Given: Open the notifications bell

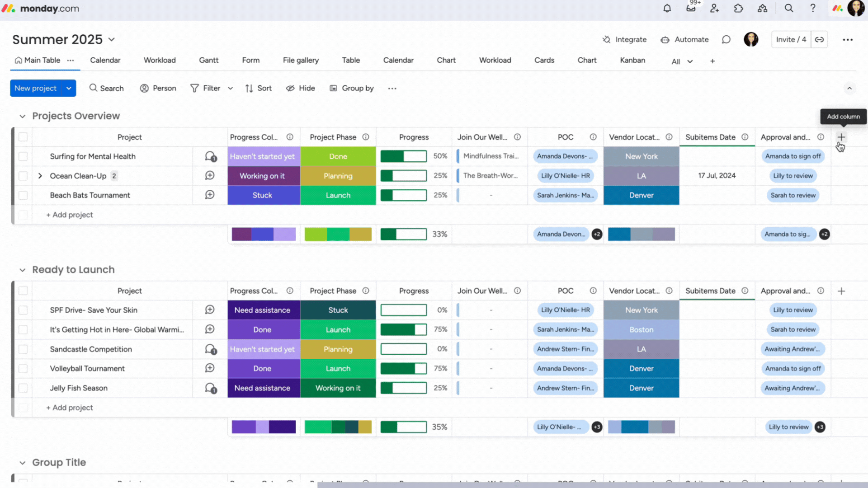Looking at the screenshot, I should point(667,8).
